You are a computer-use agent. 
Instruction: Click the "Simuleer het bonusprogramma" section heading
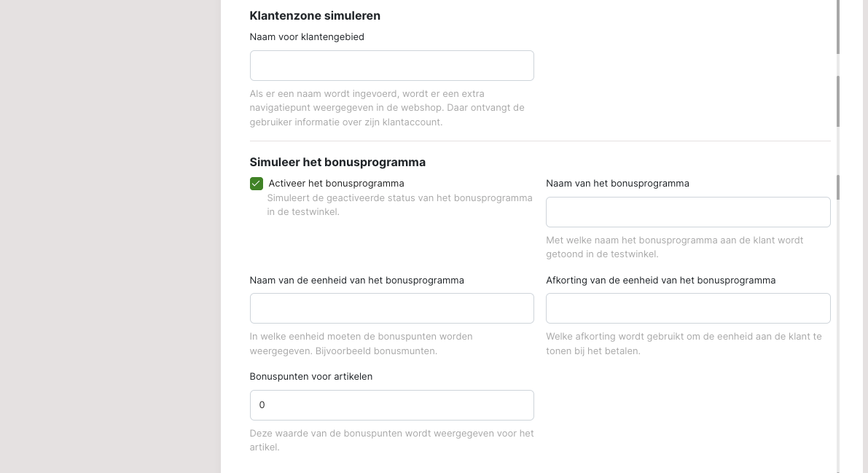click(337, 162)
